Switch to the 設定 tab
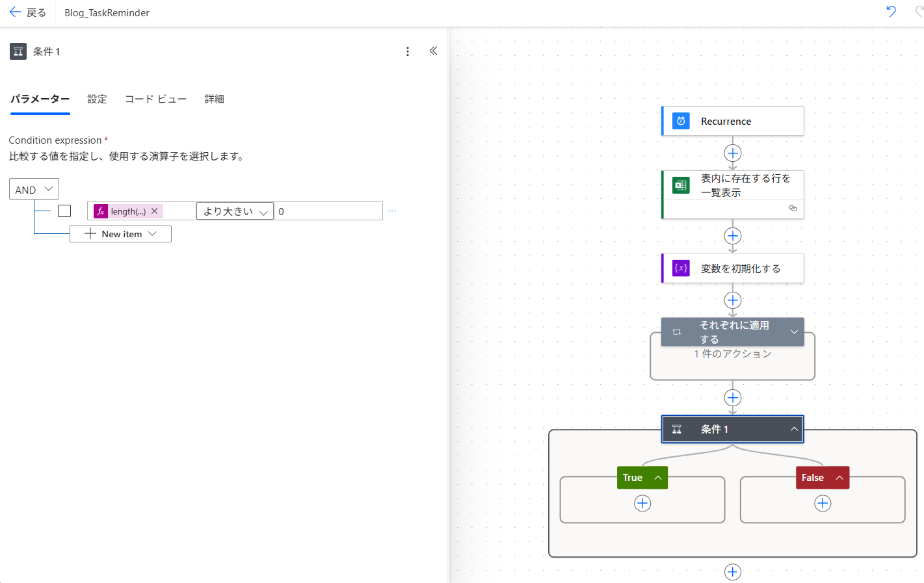The image size is (924, 583). [97, 99]
